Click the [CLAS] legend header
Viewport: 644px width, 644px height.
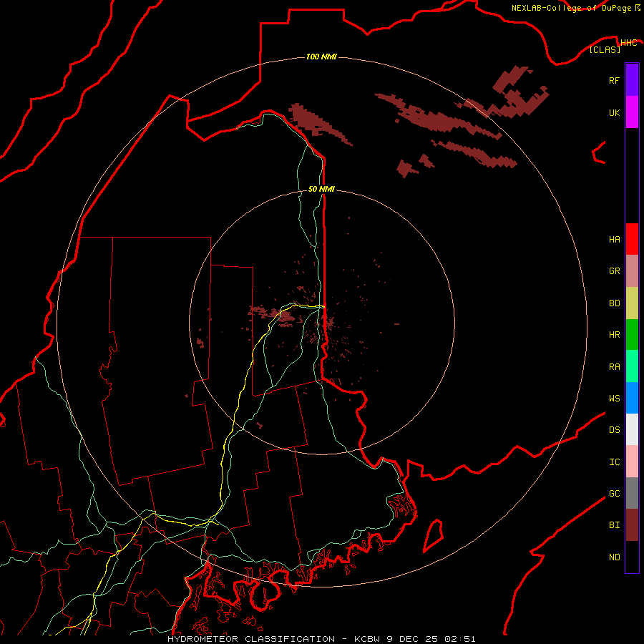(605, 49)
